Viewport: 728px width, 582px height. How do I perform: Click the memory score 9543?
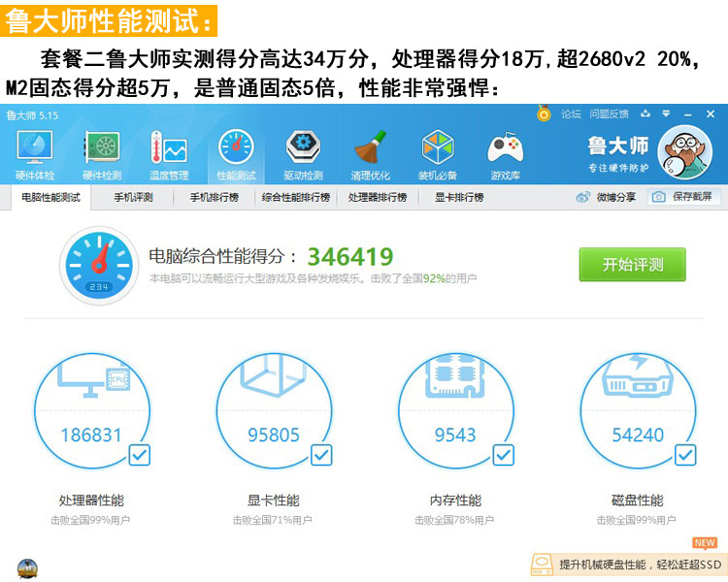point(455,436)
